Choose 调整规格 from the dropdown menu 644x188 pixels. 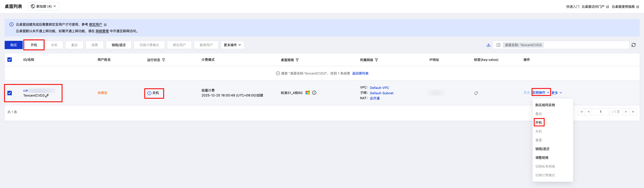[x=542, y=157]
